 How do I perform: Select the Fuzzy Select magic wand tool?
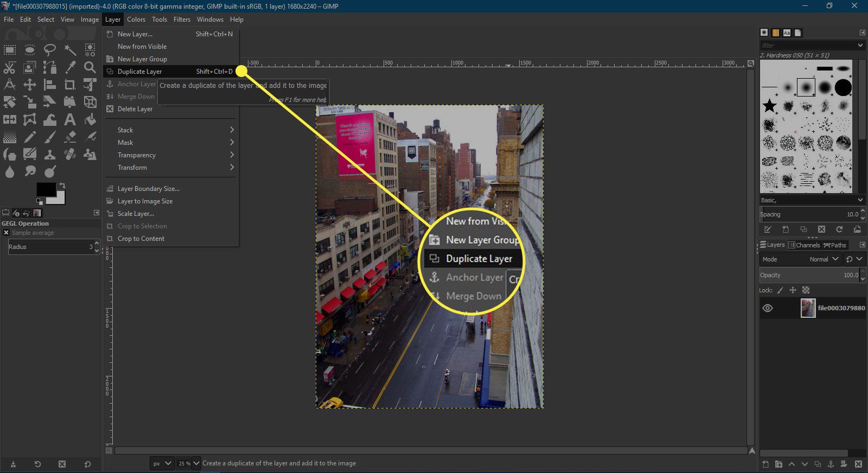tap(70, 50)
